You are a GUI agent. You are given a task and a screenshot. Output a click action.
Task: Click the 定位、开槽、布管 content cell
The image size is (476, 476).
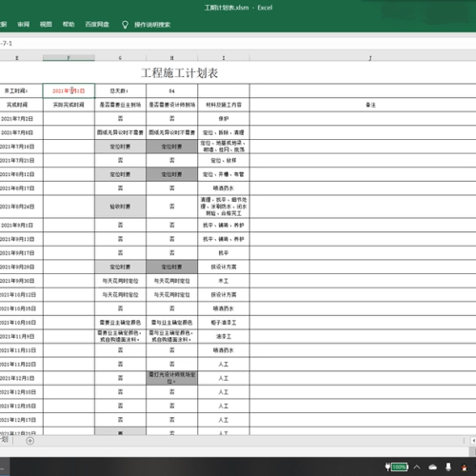pyautogui.click(x=224, y=174)
